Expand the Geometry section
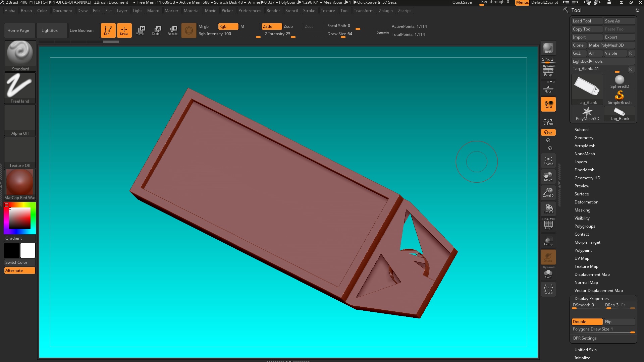 584,138
